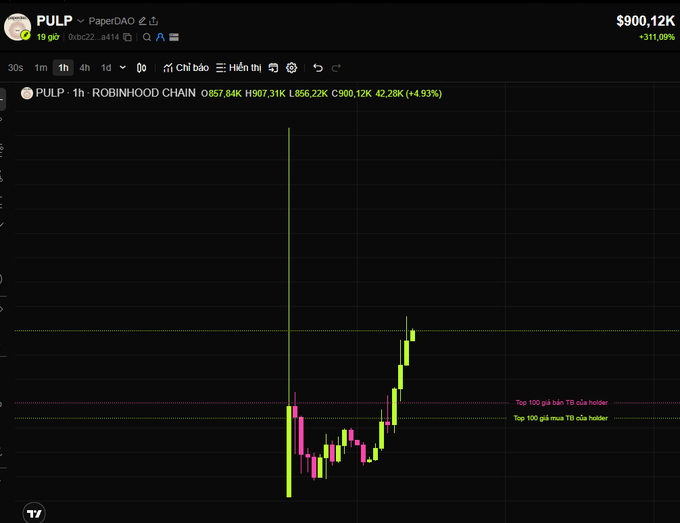
Task: Switch chart to 4h timeframe
Action: [x=85, y=68]
